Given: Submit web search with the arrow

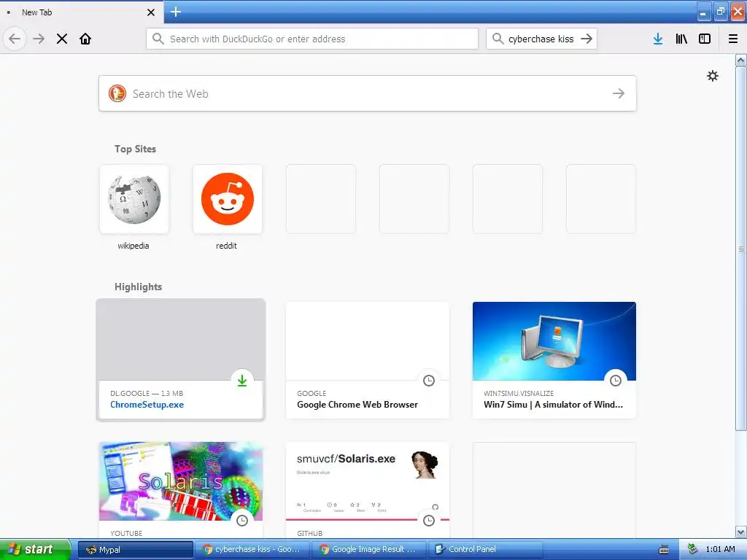Looking at the screenshot, I should [x=619, y=93].
